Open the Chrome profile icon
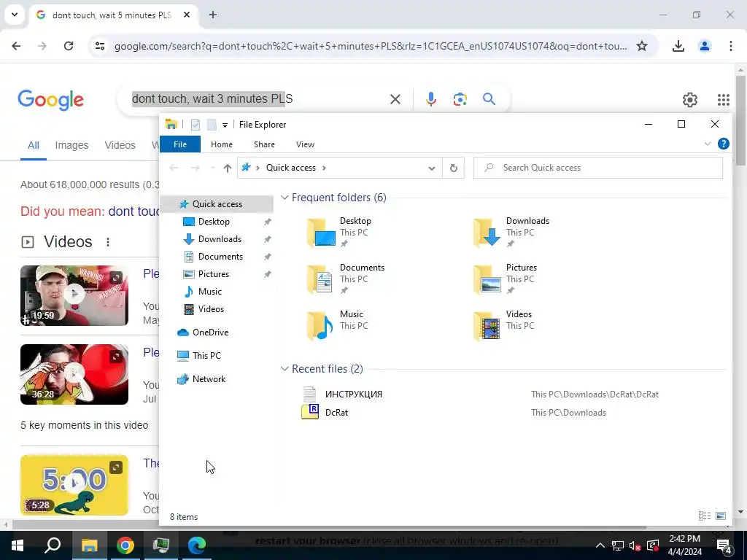The height and width of the screenshot is (560, 747). [705, 46]
